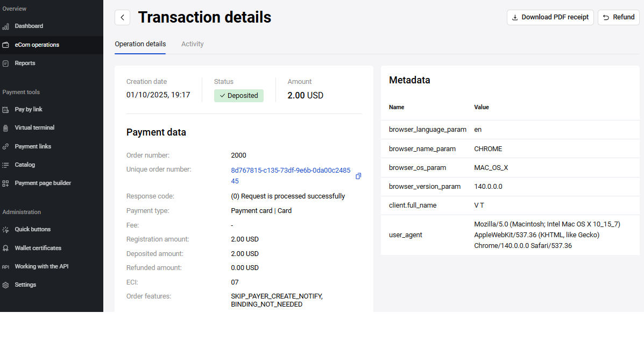
Task: Click the Dashboard bar chart icon
Action: 5,26
